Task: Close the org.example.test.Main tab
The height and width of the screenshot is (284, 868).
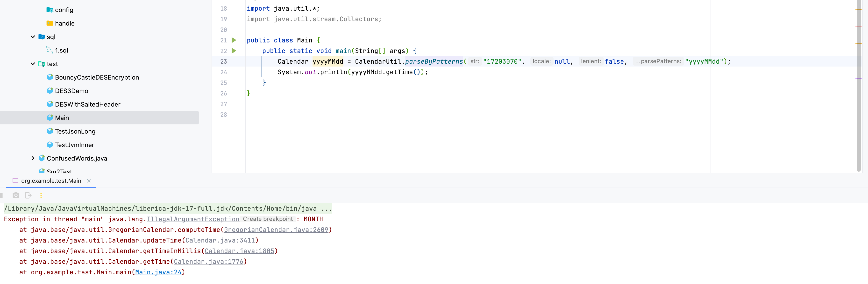Action: (x=89, y=181)
